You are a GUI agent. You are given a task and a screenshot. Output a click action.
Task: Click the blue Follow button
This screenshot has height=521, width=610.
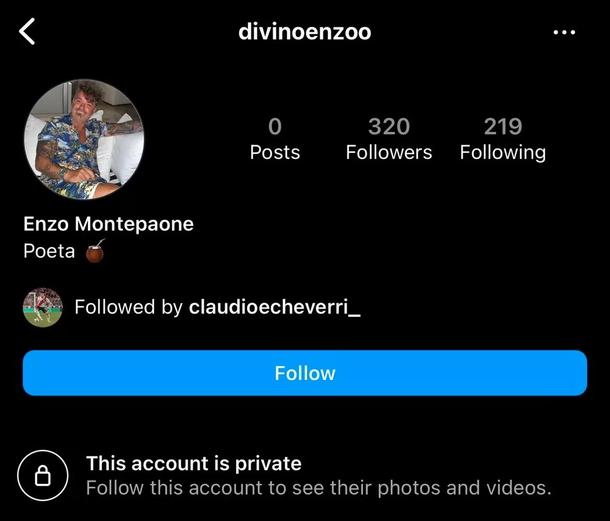[x=305, y=373]
